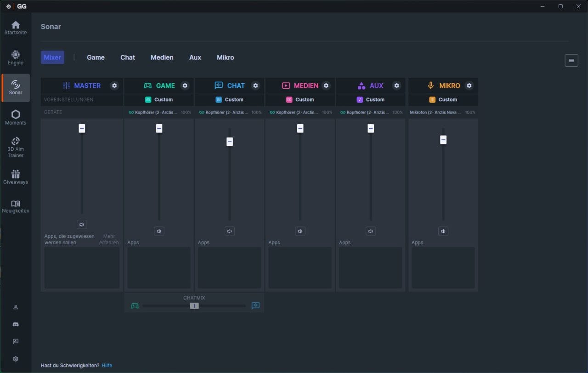The height and width of the screenshot is (373, 588).
Task: Launch the 3D Aim Trainer
Action: pyautogui.click(x=16, y=147)
